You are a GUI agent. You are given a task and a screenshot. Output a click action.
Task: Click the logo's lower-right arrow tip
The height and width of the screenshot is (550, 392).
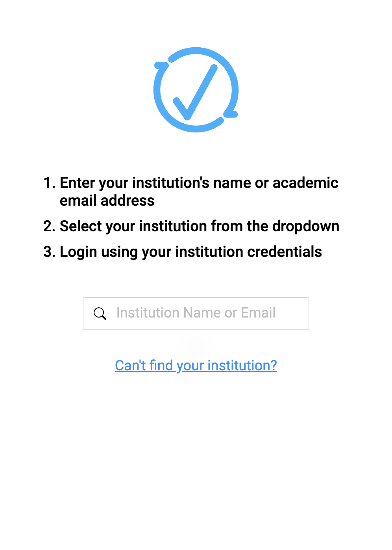click(x=232, y=115)
